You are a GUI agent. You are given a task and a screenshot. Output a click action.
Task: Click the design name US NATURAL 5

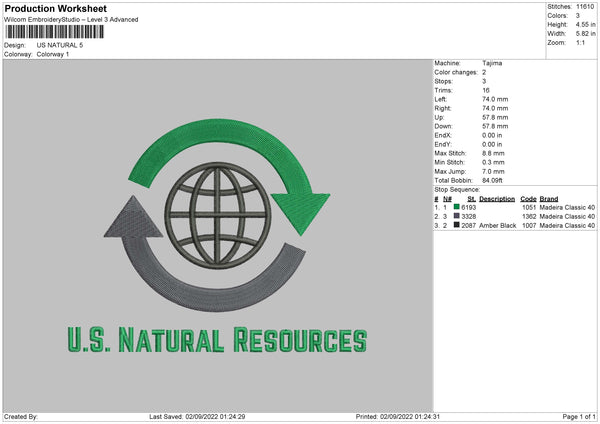pos(61,45)
